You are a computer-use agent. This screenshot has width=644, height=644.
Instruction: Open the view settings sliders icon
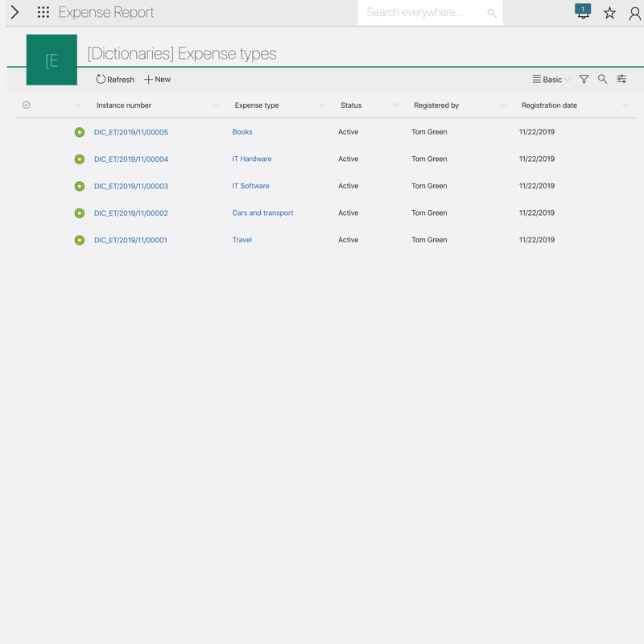(x=621, y=80)
